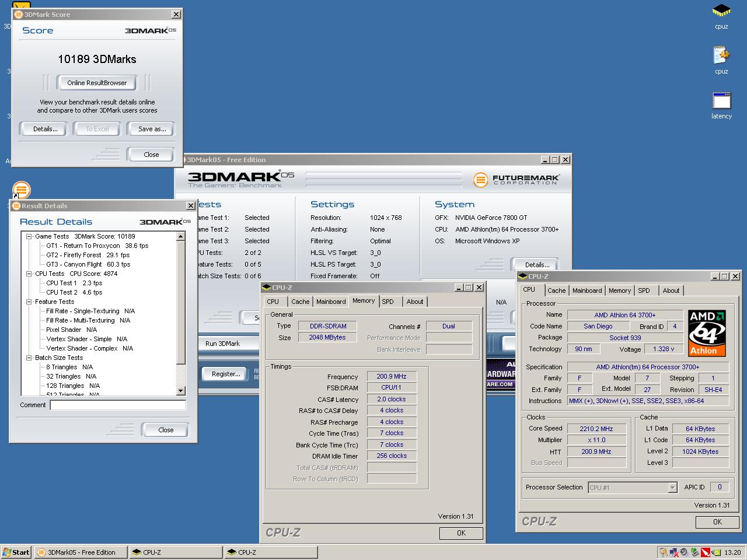Open the orange Futuremark desktop shortcut
The height and width of the screenshot is (560, 747).
pyautogui.click(x=21, y=190)
